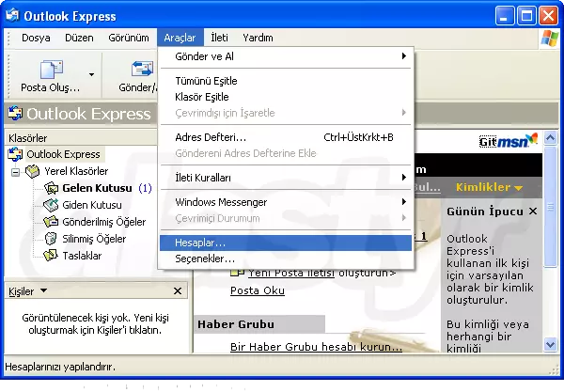Collapse the Yerel Klasörler tree node
564x392 pixels.
click(15, 172)
